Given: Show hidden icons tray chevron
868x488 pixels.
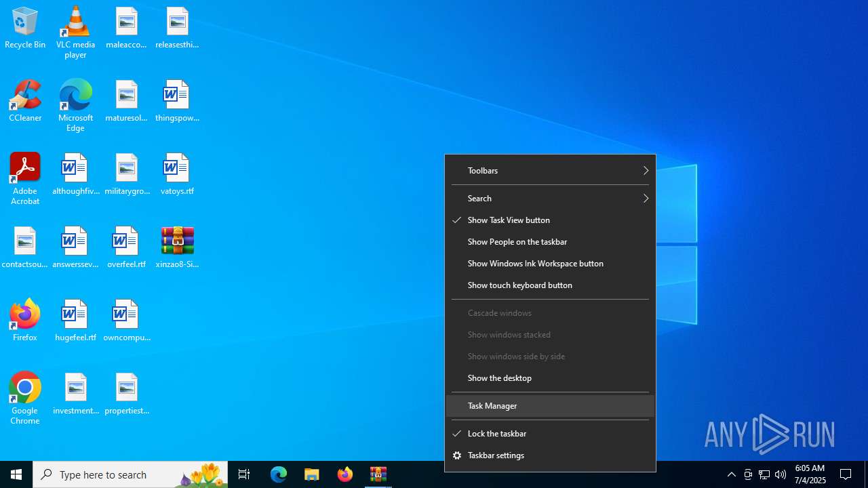Looking at the screenshot, I should tap(732, 474).
